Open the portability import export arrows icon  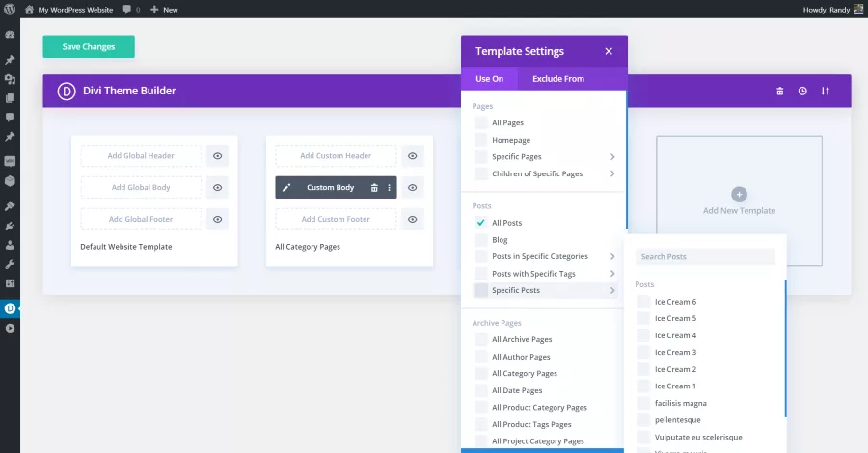[x=826, y=92]
